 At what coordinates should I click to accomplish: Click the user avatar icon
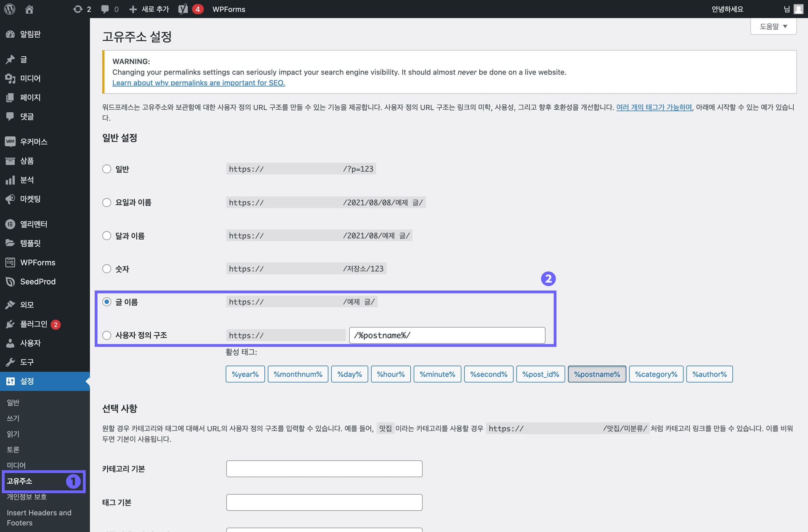click(798, 9)
